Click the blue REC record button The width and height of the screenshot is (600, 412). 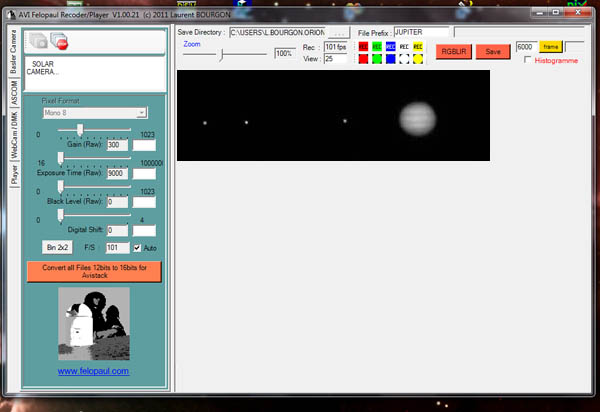click(x=390, y=47)
